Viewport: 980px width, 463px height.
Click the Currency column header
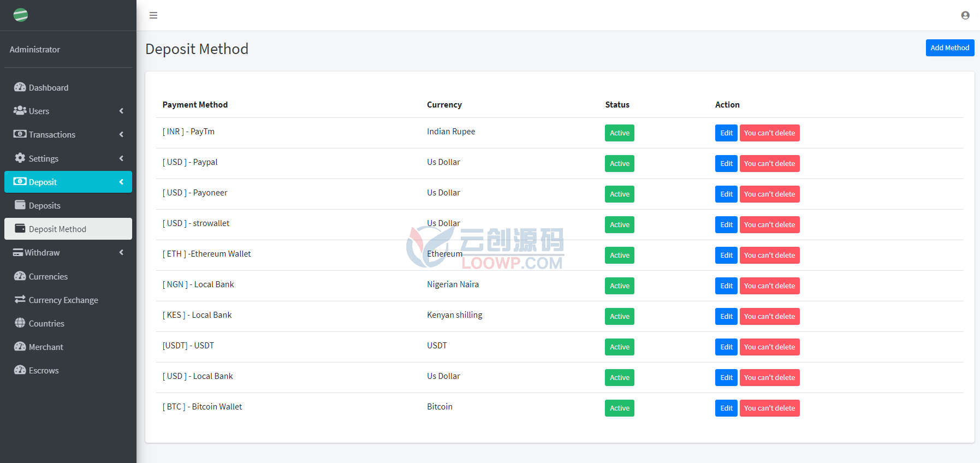tap(444, 105)
